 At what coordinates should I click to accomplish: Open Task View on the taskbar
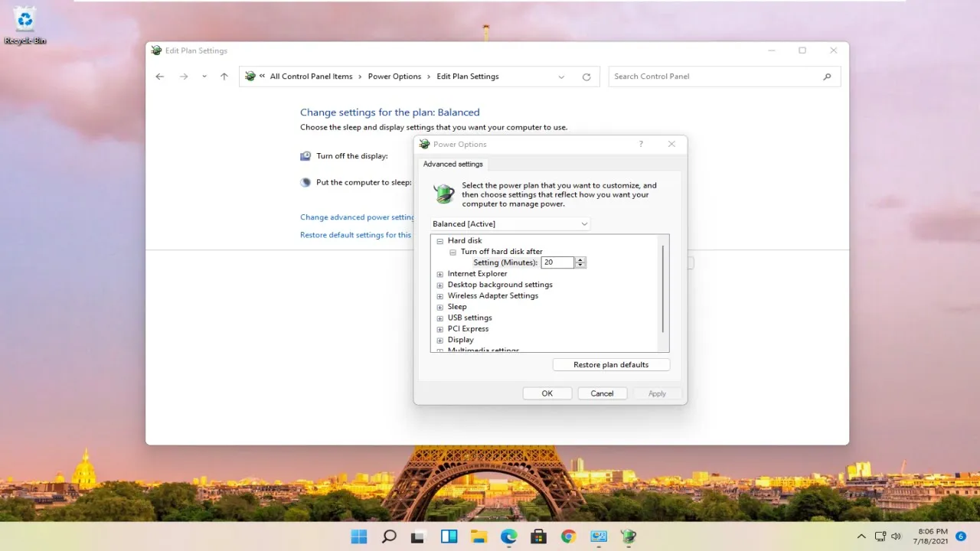tap(419, 536)
